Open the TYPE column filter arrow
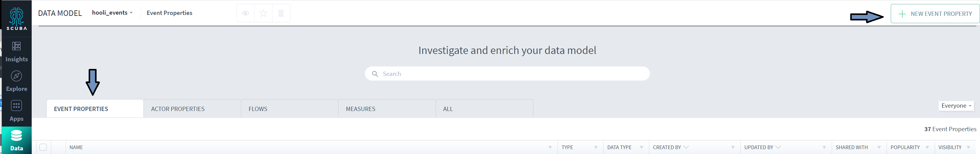This screenshot has width=980, height=154. tap(596, 148)
